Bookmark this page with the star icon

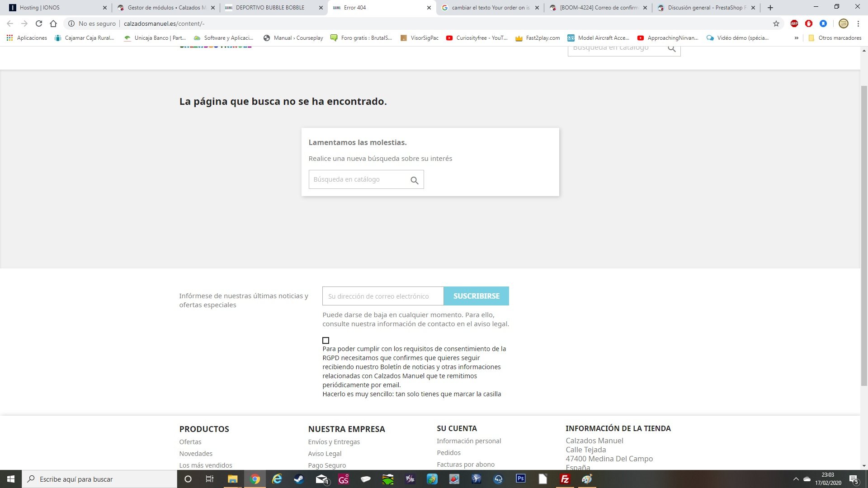point(776,23)
